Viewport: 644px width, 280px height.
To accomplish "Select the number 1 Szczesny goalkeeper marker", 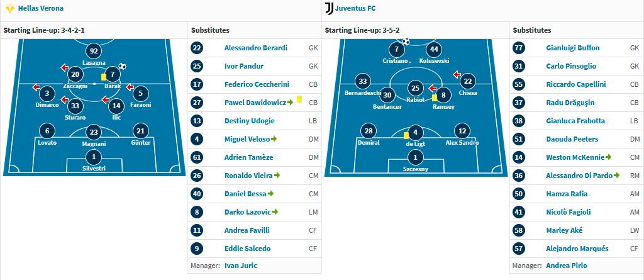I will click(x=416, y=157).
